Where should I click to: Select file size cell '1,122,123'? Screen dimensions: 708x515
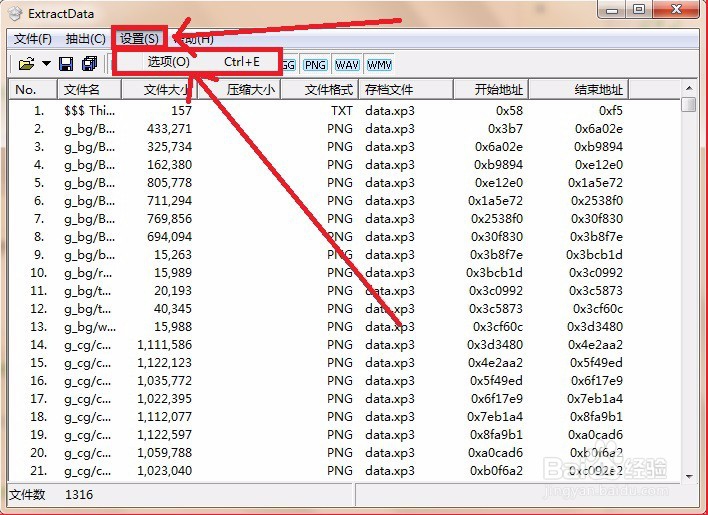(165, 363)
